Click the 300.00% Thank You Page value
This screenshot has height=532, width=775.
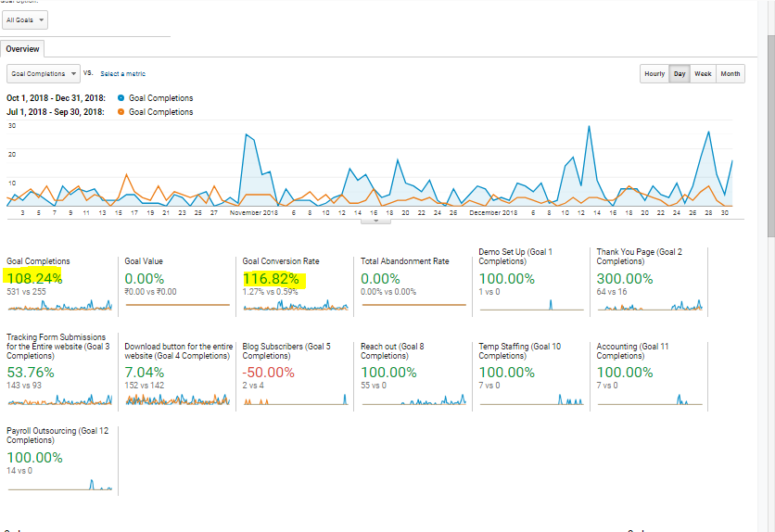pyautogui.click(x=625, y=279)
